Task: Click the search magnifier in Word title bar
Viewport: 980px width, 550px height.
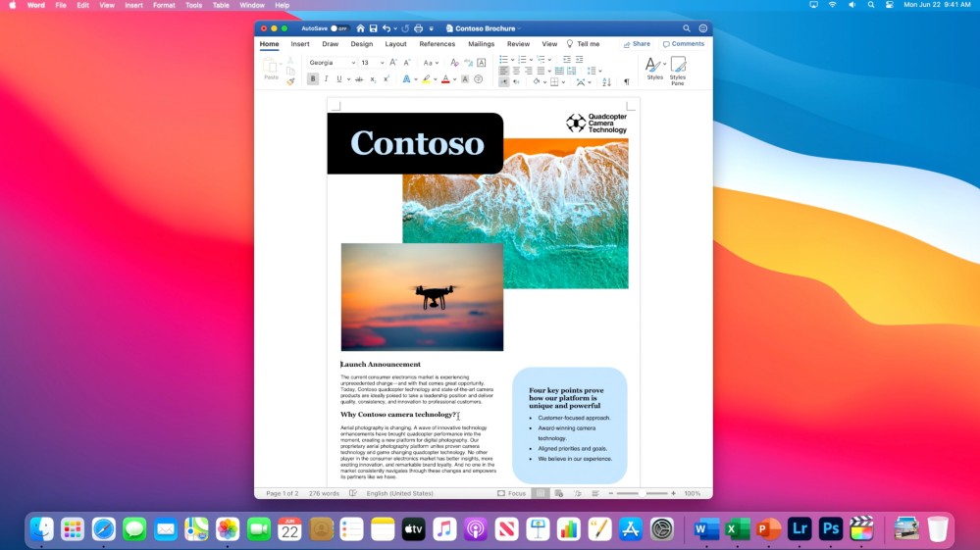Action: coord(687,28)
